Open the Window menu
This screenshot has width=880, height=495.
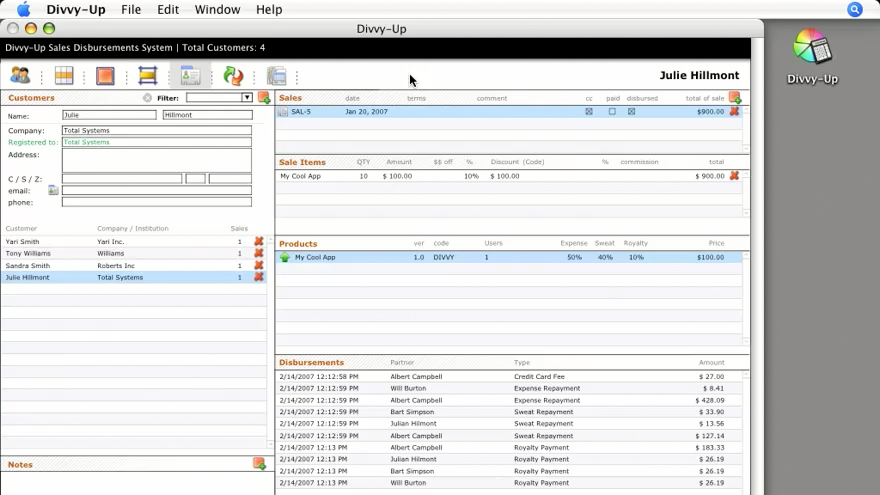(217, 10)
